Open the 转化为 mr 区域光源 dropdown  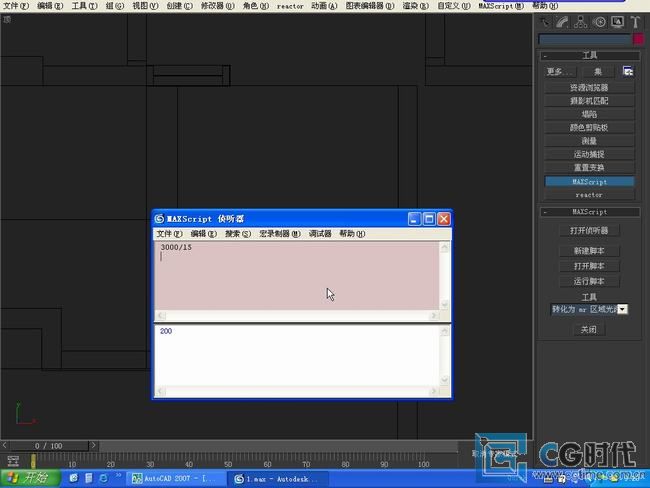coord(623,309)
